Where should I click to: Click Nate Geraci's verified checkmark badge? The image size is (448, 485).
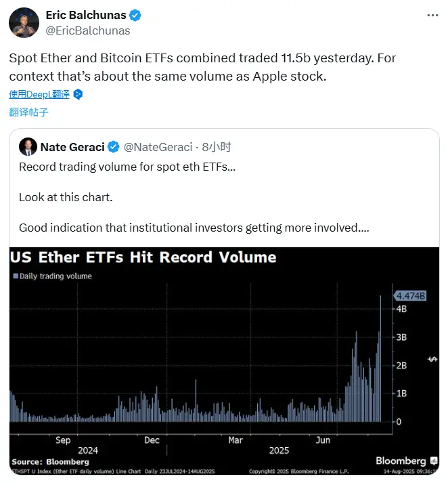click(x=114, y=147)
